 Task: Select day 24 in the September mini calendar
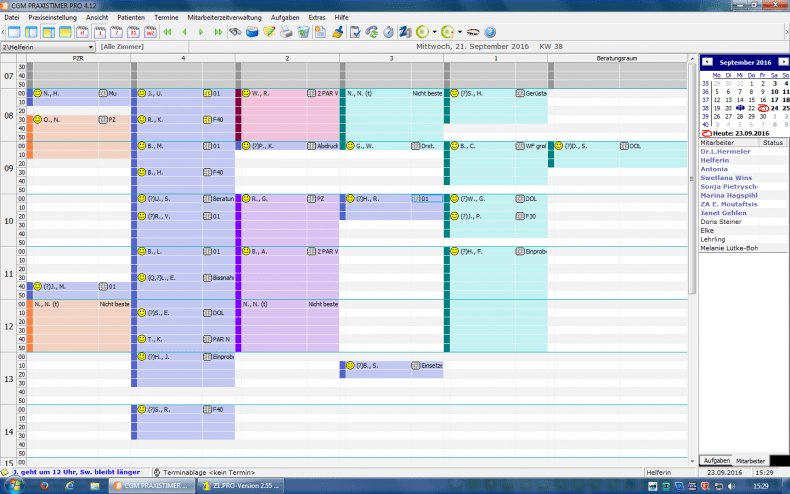coord(774,108)
